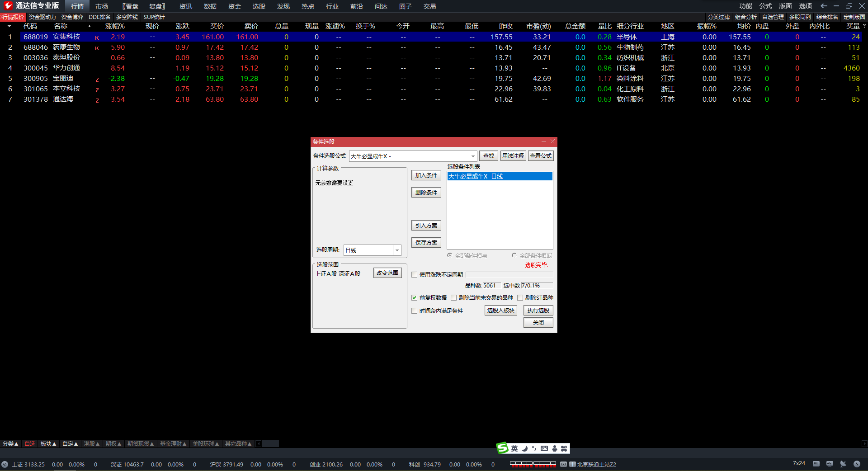Open the 行情 top menu tab
The width and height of the screenshot is (868, 471).
click(x=77, y=6)
